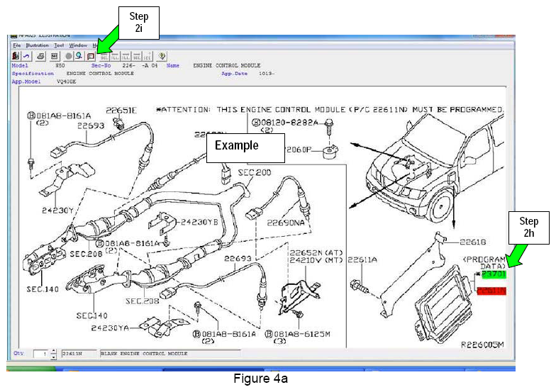Open the Tool menu

click(59, 45)
